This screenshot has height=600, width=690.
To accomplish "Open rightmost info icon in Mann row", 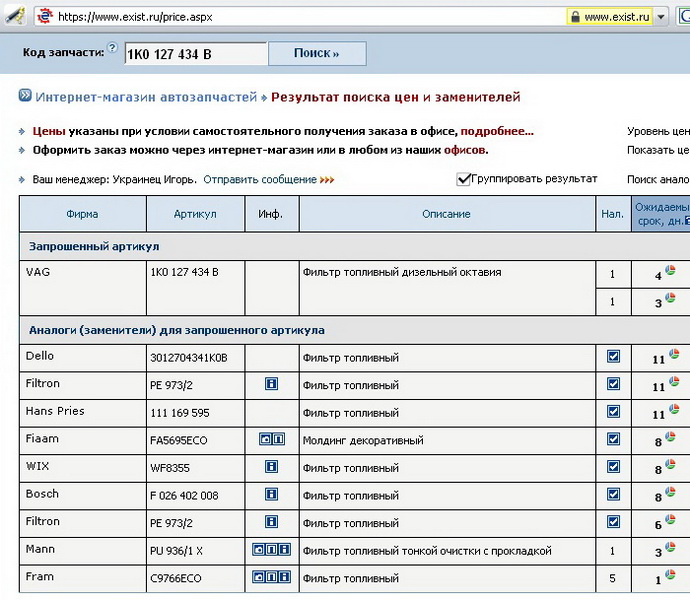I will [x=284, y=549].
